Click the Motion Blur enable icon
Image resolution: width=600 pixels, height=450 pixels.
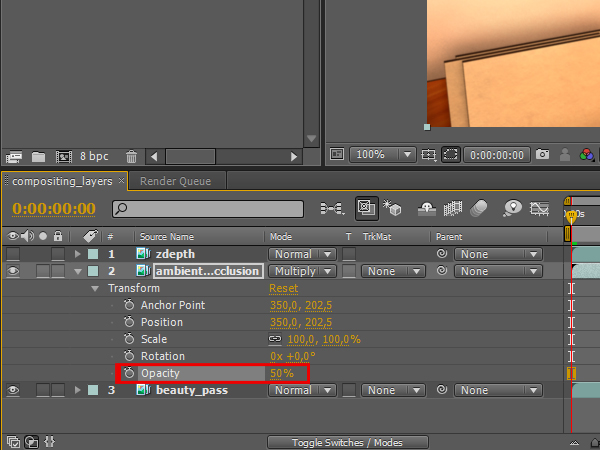479,209
